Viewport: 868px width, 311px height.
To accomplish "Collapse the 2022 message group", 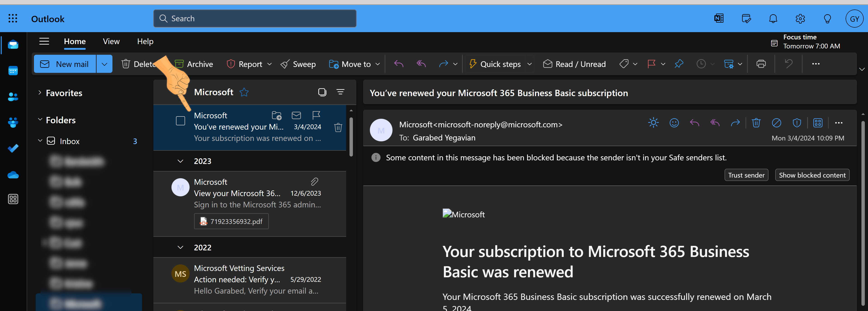I will coord(180,247).
